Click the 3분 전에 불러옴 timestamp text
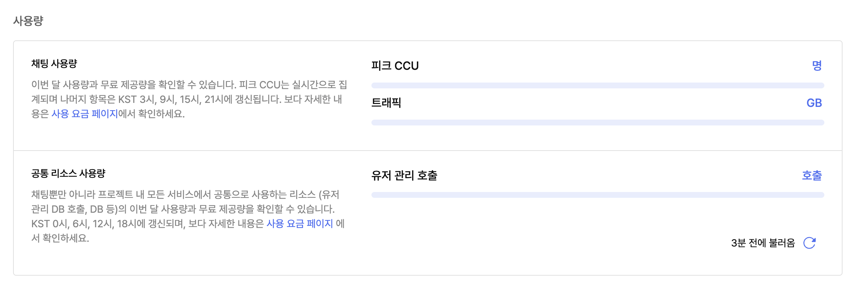The image size is (868, 296). (763, 243)
